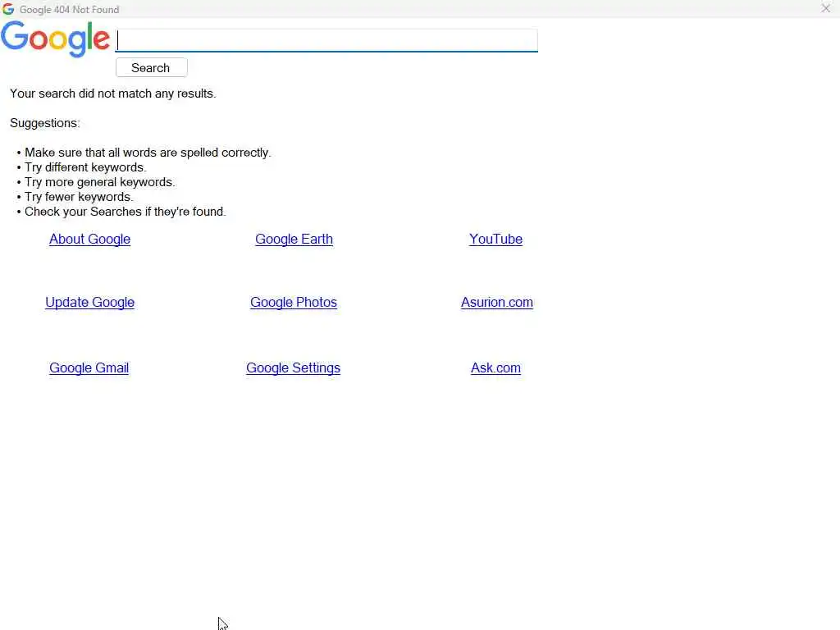Go to the YouTube link

coord(496,239)
